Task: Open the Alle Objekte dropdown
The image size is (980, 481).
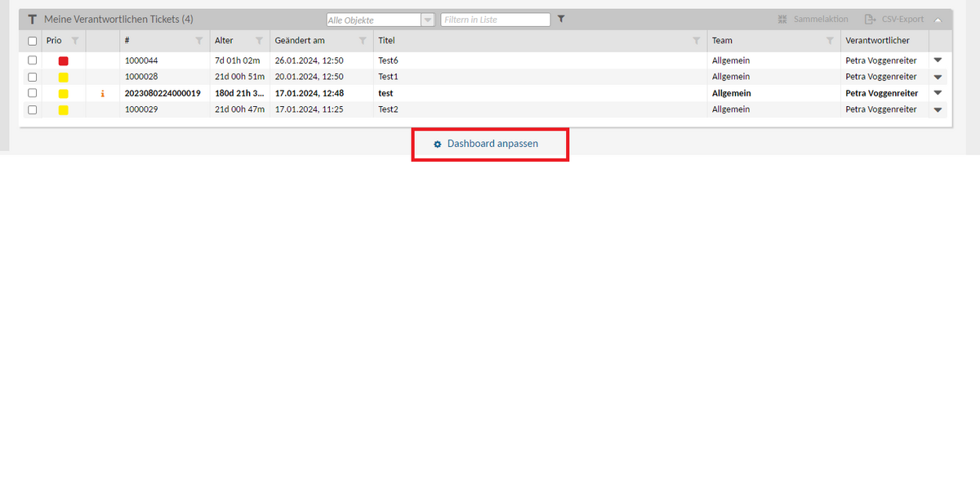Action: click(x=427, y=20)
